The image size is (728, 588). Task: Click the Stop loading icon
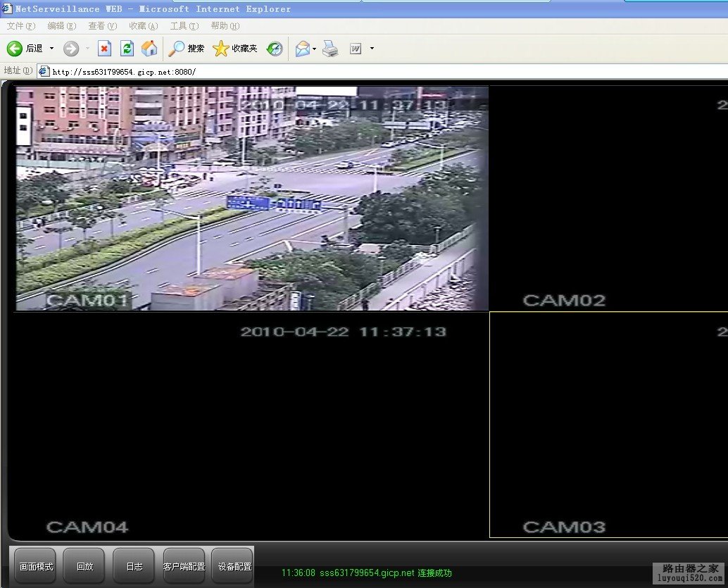click(104, 49)
